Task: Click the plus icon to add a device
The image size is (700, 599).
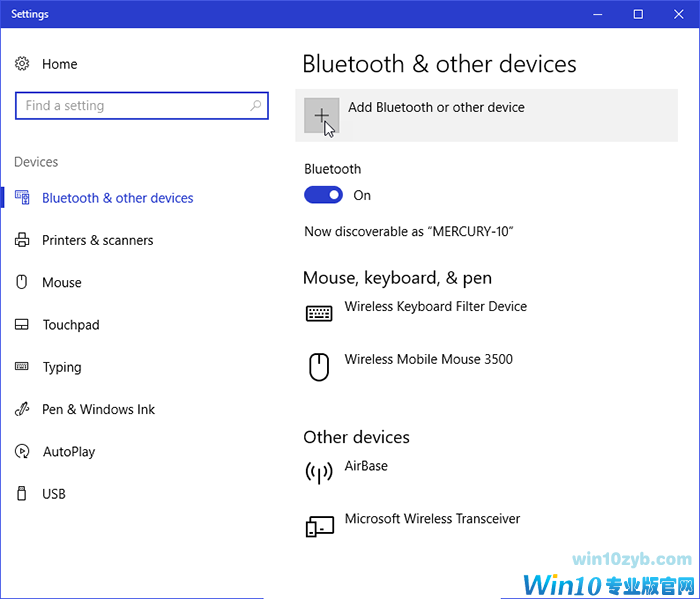Action: pyautogui.click(x=321, y=116)
